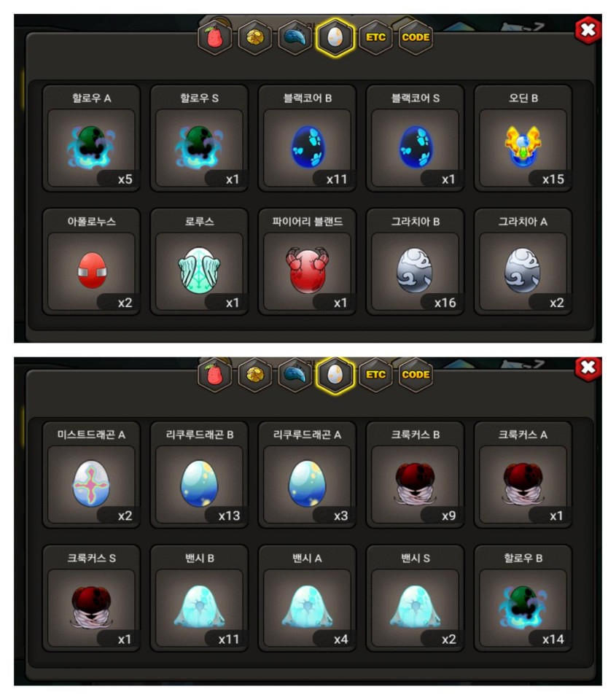Choose the 파이어리 블랜드 horned egg
This screenshot has height=700, width=616.
(x=307, y=262)
